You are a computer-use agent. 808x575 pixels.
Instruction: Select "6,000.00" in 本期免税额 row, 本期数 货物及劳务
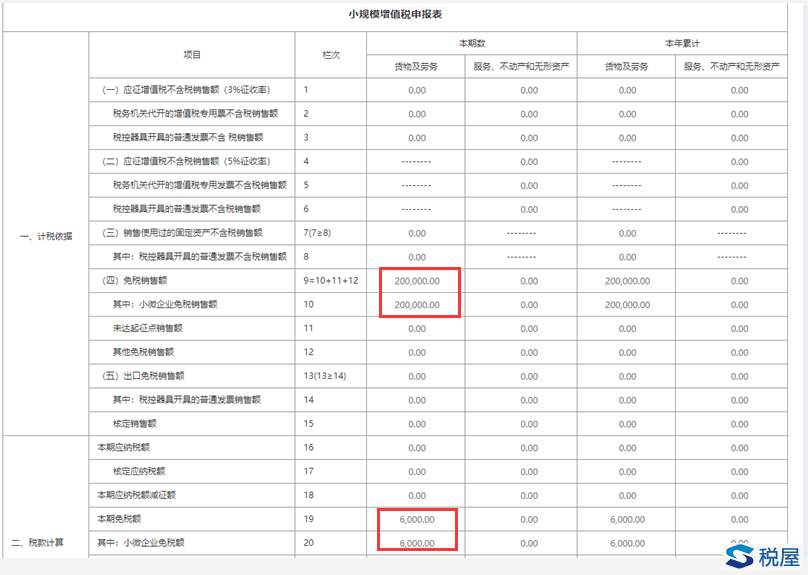click(417, 520)
